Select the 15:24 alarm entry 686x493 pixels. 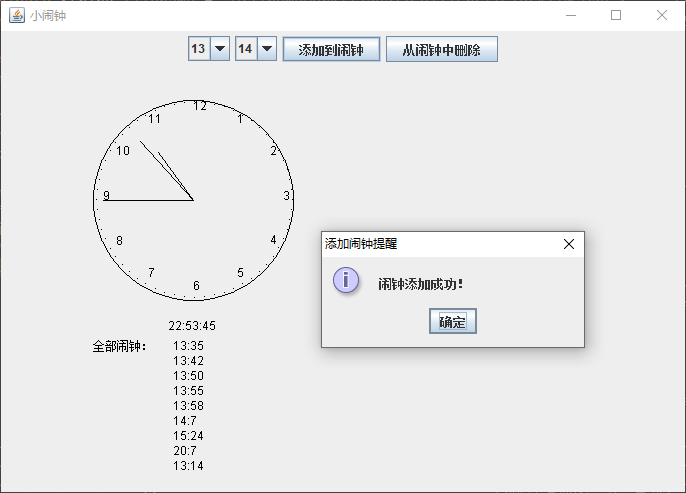(x=188, y=436)
